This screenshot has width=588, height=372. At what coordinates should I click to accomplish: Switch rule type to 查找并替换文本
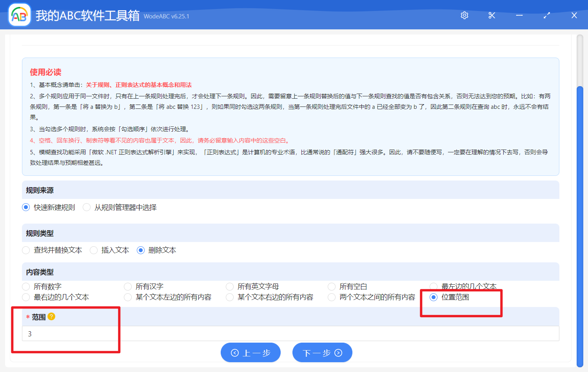(26, 250)
